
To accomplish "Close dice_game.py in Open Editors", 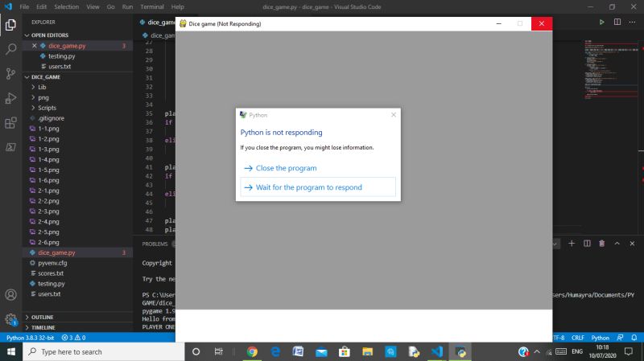I will click(x=35, y=46).
